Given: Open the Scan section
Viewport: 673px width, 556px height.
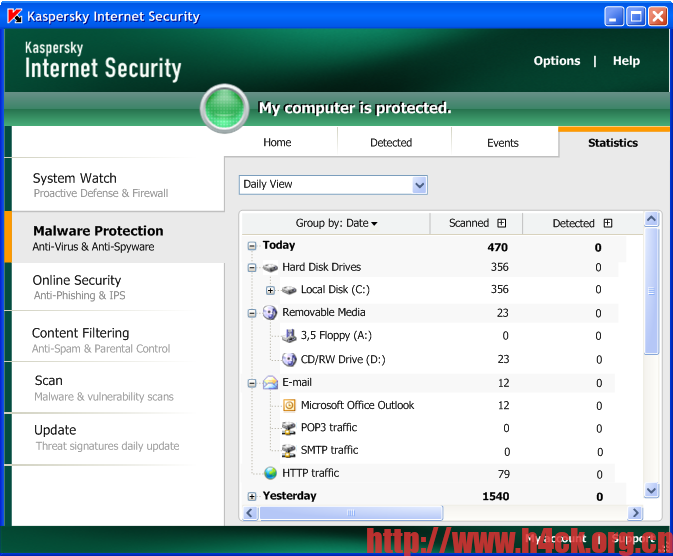Looking at the screenshot, I should click(118, 388).
